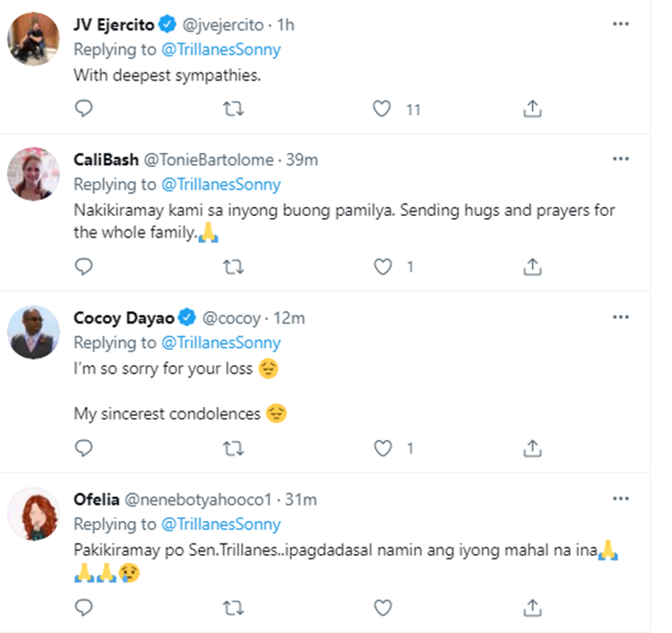672x633 pixels.
Task: Like JV Ejercito's tweet with 11 likes
Action: (383, 108)
